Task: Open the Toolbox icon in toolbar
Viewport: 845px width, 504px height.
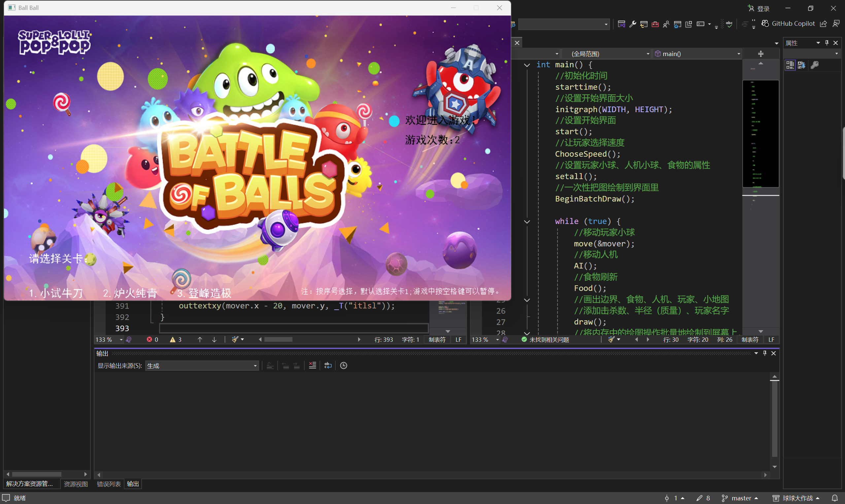Action: (x=655, y=24)
